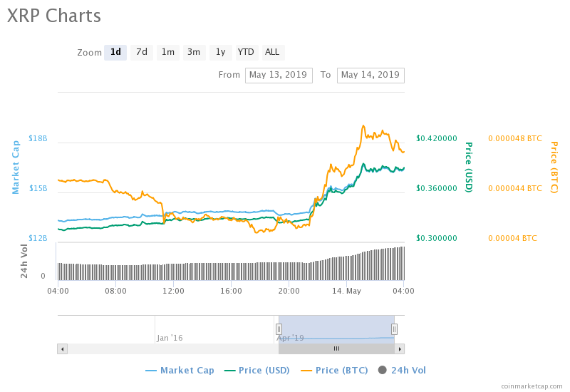Edit the From date May 13, 2019
Image resolution: width=570 pixels, height=392 pixels.
279,75
